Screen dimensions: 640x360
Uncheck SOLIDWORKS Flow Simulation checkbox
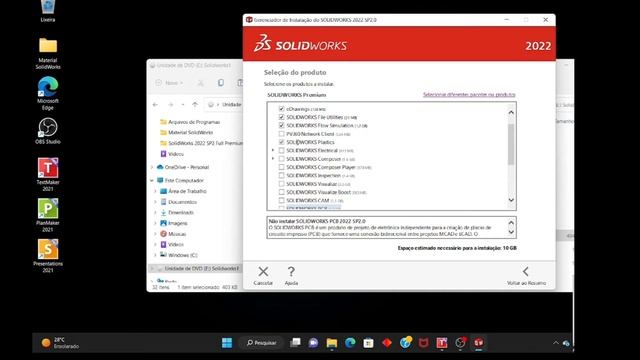(x=281, y=125)
